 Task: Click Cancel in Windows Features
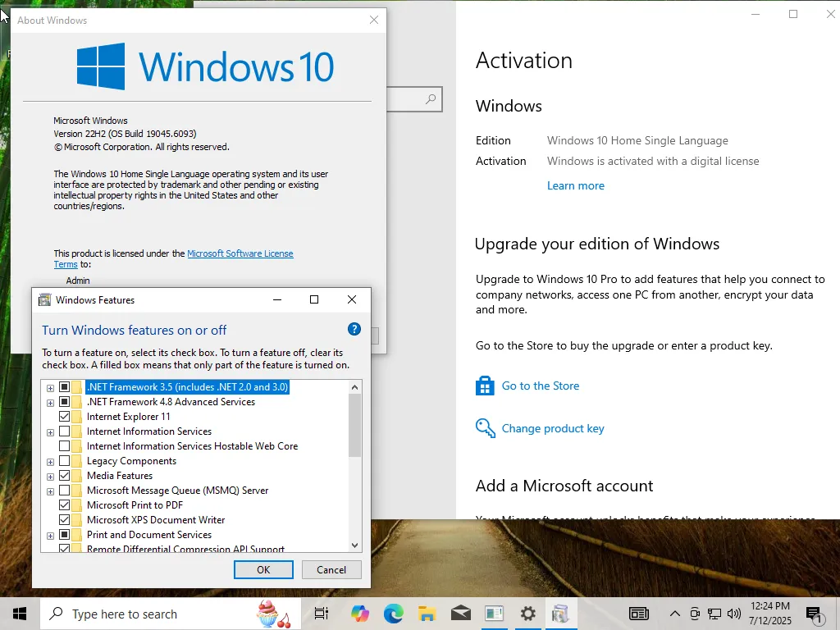pyautogui.click(x=331, y=569)
